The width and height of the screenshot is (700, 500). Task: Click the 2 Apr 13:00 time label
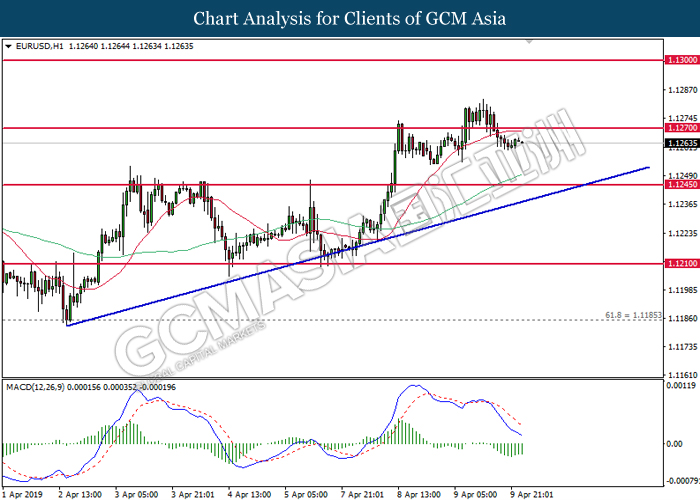pyautogui.click(x=80, y=494)
